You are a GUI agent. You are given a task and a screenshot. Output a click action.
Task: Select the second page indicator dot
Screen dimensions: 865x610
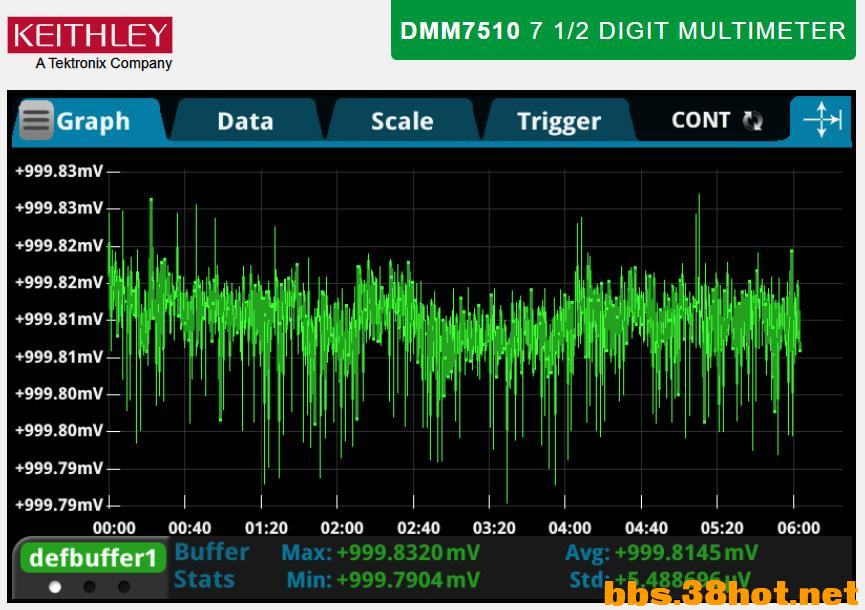(x=89, y=587)
